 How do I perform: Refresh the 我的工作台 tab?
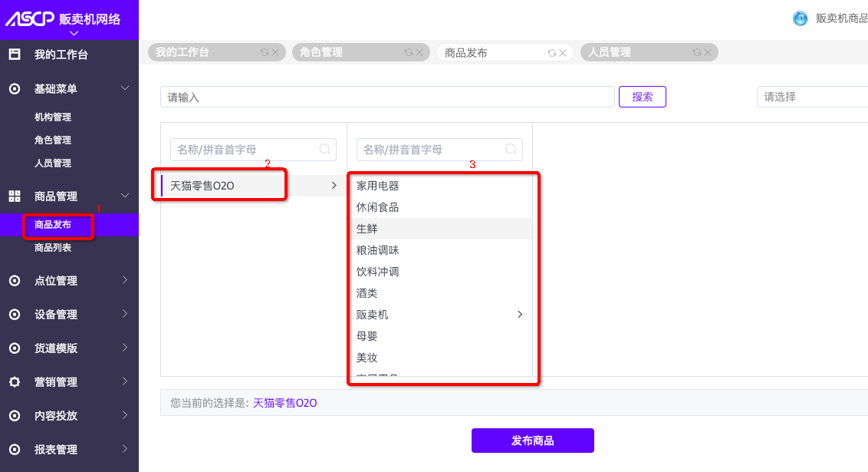(265, 52)
